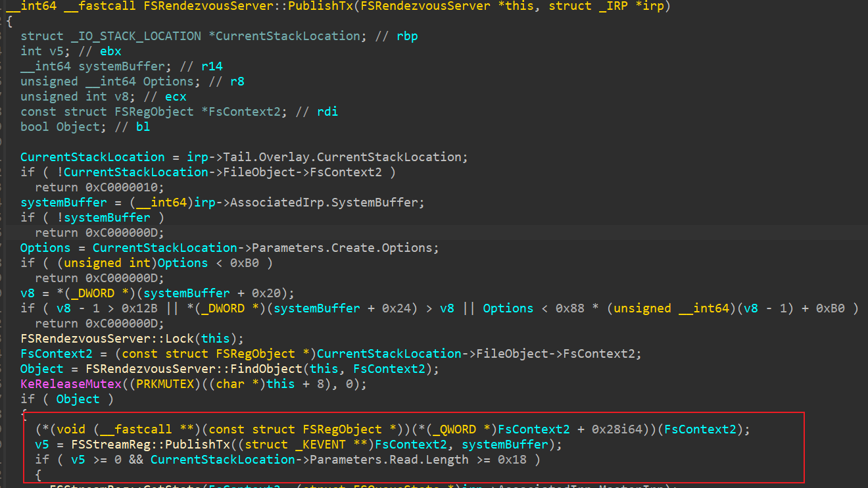Image resolution: width=868 pixels, height=488 pixels.
Task: Click the '// rbp' register comment
Action: tap(397, 36)
